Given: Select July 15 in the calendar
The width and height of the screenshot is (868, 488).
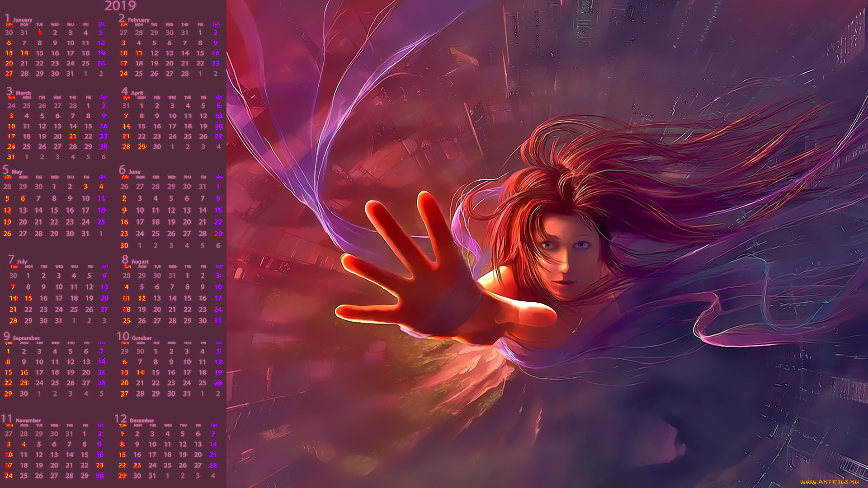Looking at the screenshot, I should point(28,298).
